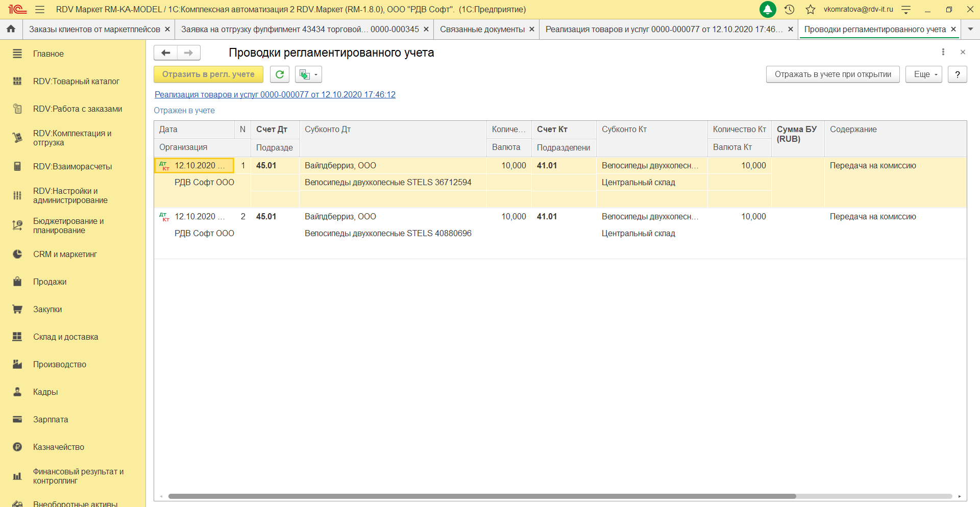
Task: Click the Казначейство coin icon
Action: pyautogui.click(x=17, y=447)
